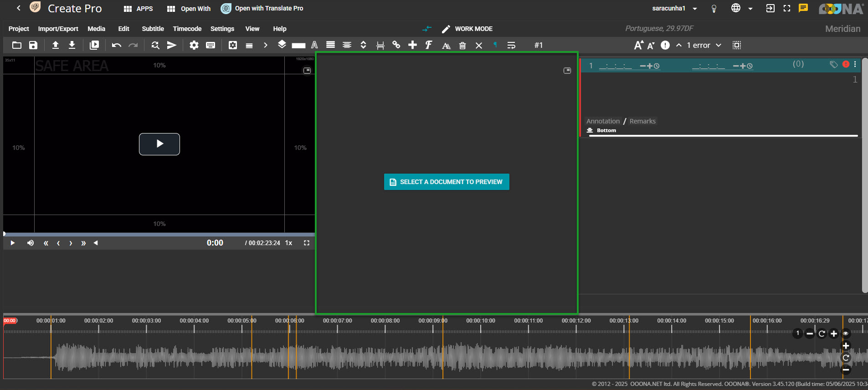This screenshot has height=390, width=868.
Task: Click the undo arrow in toolbar
Action: tap(116, 45)
